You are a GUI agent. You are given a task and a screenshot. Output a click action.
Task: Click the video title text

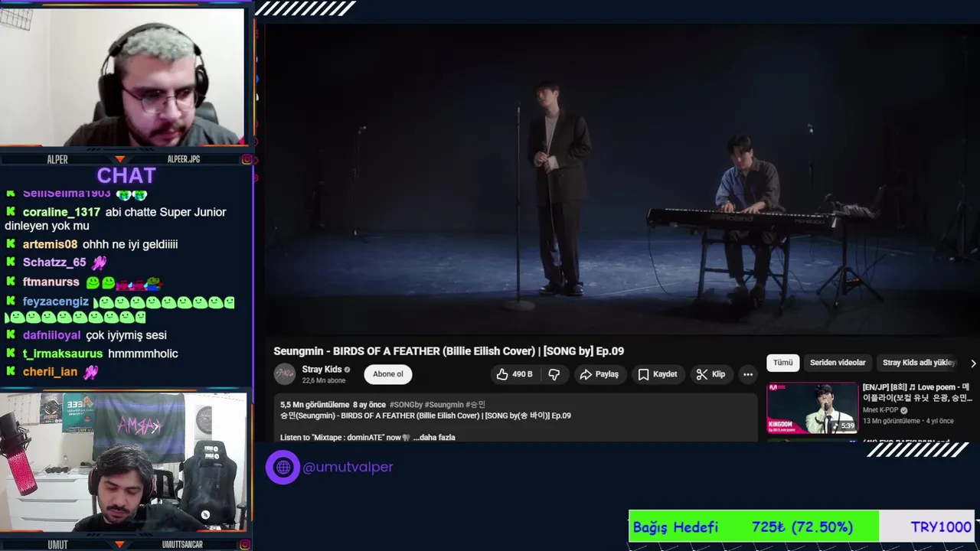(x=449, y=351)
